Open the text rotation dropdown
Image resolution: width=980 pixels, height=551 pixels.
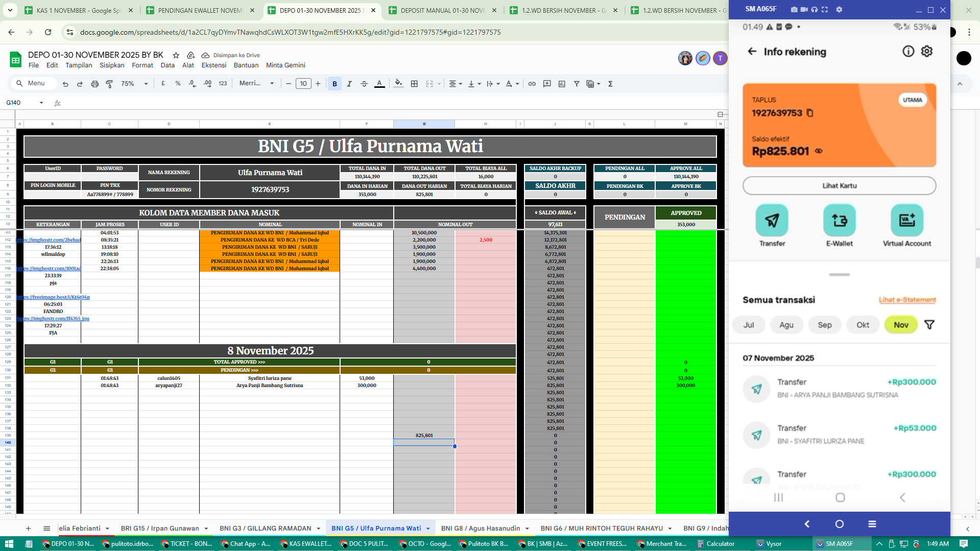(512, 84)
